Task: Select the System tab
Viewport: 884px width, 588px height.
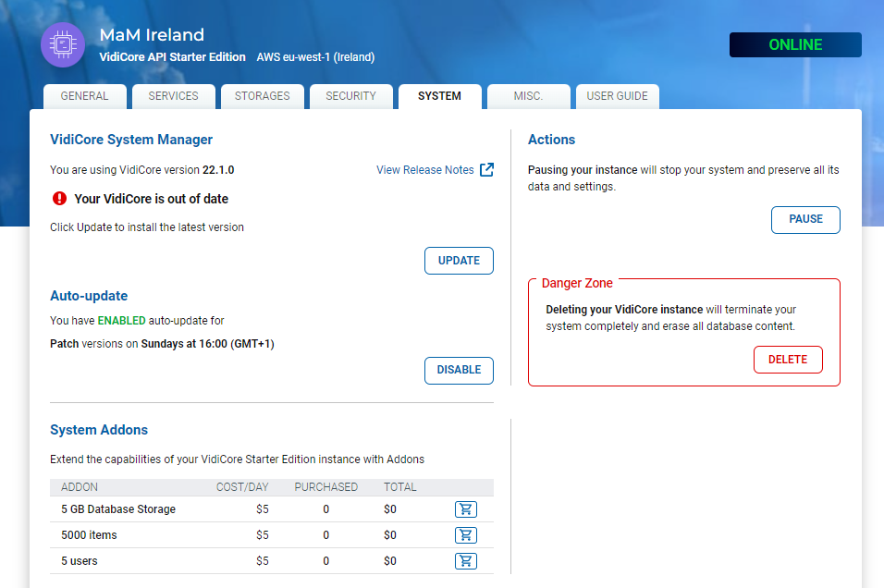Action: 439,96
